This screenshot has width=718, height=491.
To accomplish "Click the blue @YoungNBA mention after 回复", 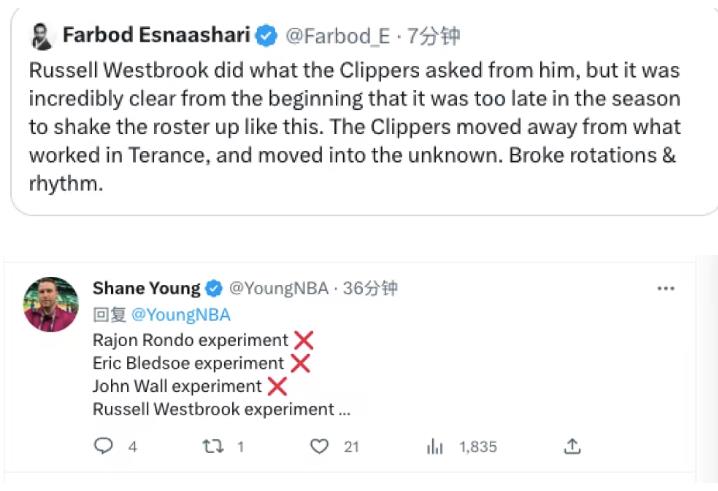I will pos(181,314).
